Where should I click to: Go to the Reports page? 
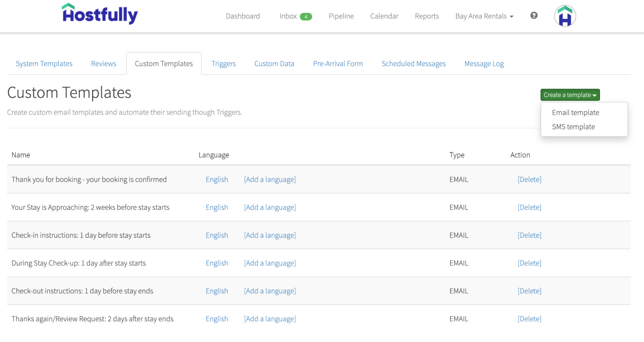tap(427, 16)
